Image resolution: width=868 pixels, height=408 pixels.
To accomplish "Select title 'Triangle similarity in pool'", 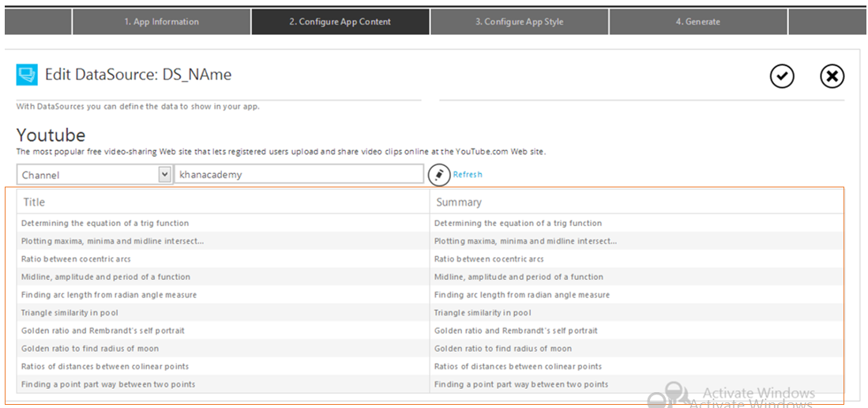I will [x=70, y=312].
